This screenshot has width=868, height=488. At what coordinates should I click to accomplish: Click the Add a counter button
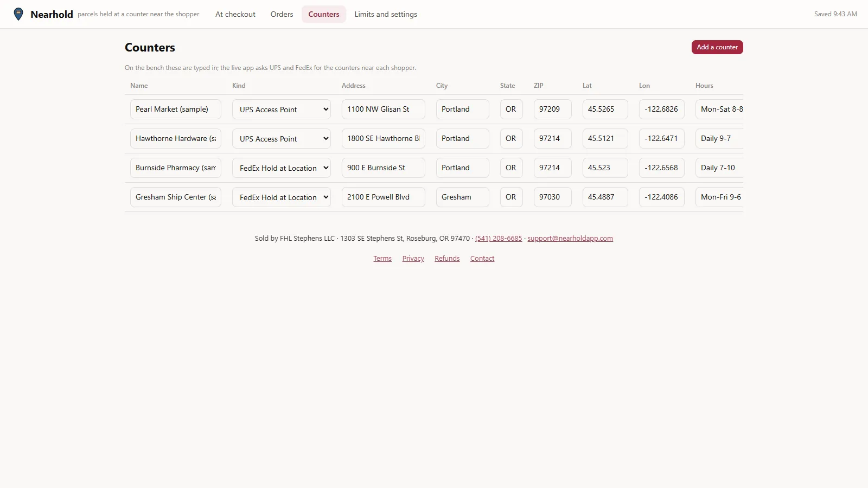click(x=717, y=47)
